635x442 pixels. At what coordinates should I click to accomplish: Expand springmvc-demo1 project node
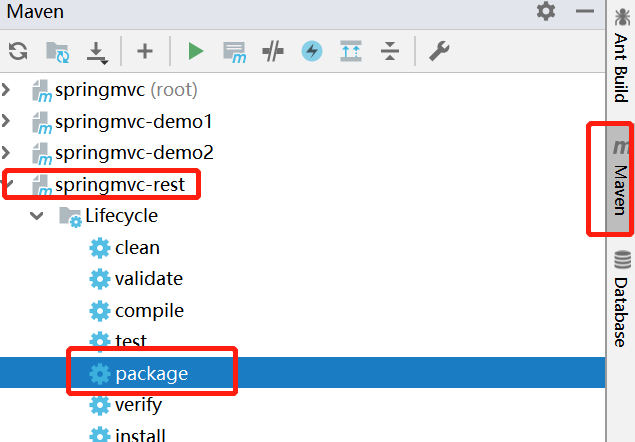tap(6, 121)
